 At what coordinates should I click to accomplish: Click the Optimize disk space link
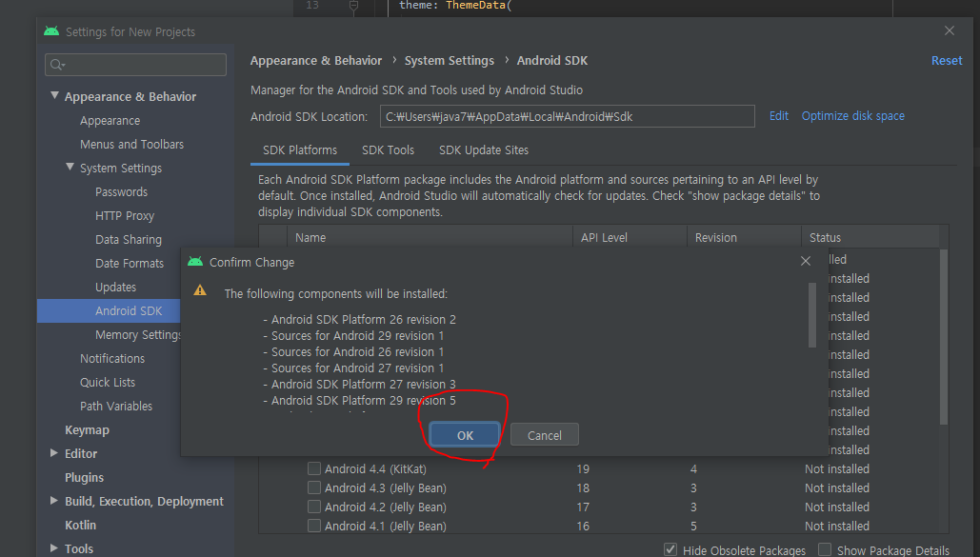point(853,115)
